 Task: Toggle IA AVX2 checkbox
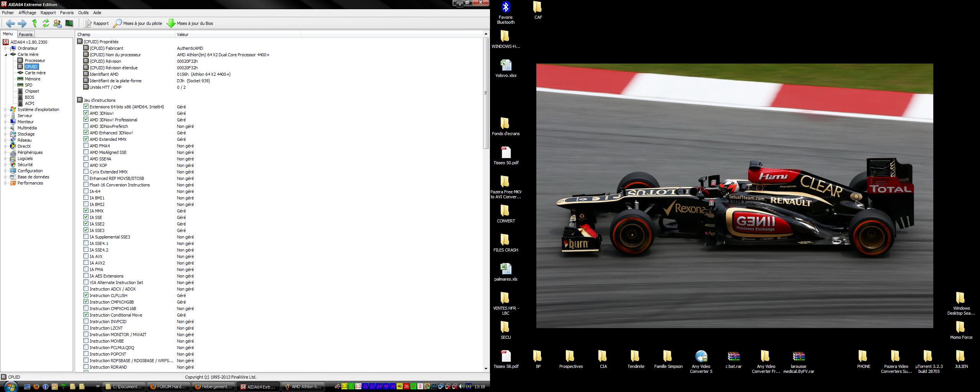coord(86,263)
